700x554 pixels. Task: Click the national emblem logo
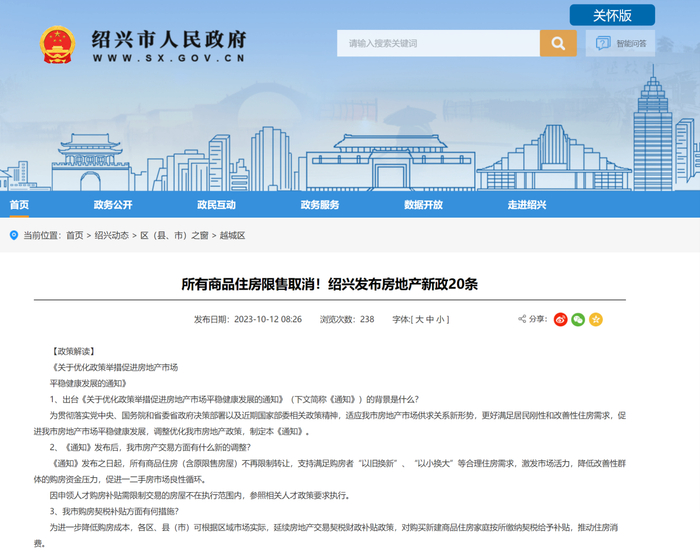click(57, 45)
